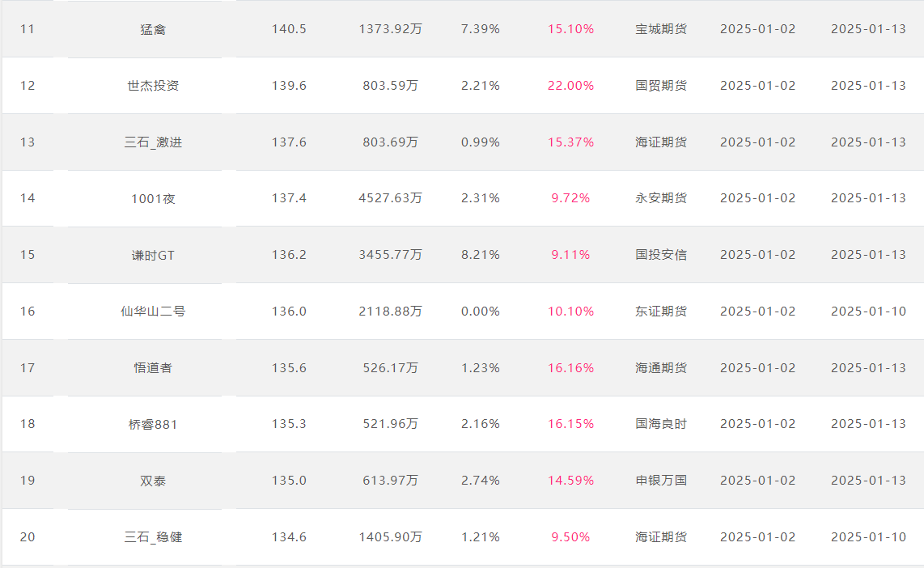This screenshot has height=568, width=924.
Task: Select the 申银万国 broker cell
Action: (x=660, y=481)
